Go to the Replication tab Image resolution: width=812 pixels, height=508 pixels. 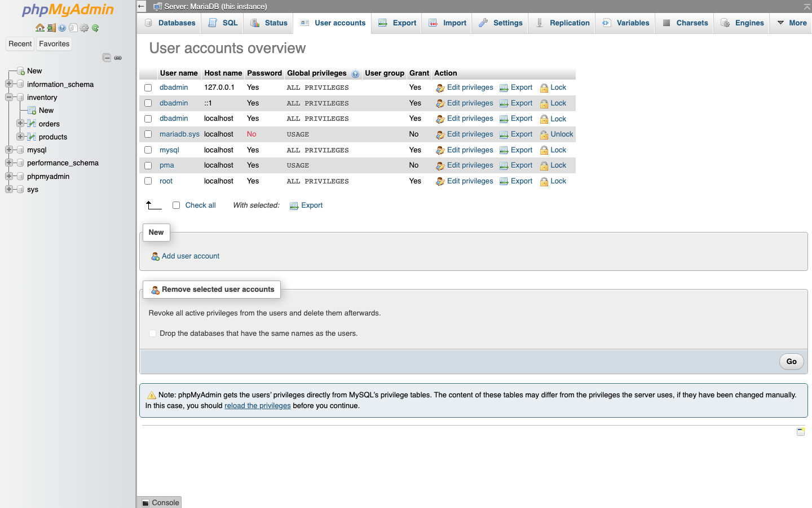pos(562,23)
